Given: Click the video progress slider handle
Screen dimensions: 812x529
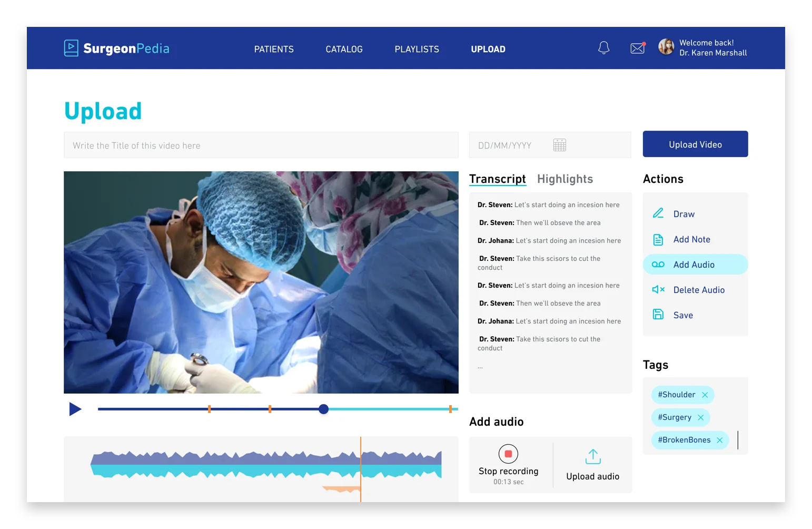Looking at the screenshot, I should point(324,409).
